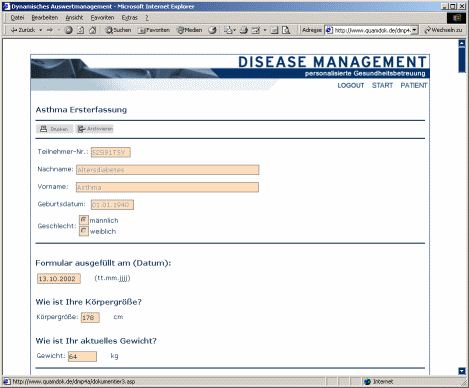
Task: Expand the address bar dropdown
Action: tap(414, 30)
